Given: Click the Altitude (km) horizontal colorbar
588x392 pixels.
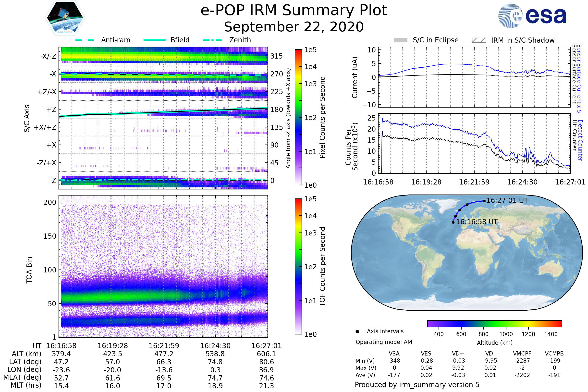Looking at the screenshot, I should (495, 323).
